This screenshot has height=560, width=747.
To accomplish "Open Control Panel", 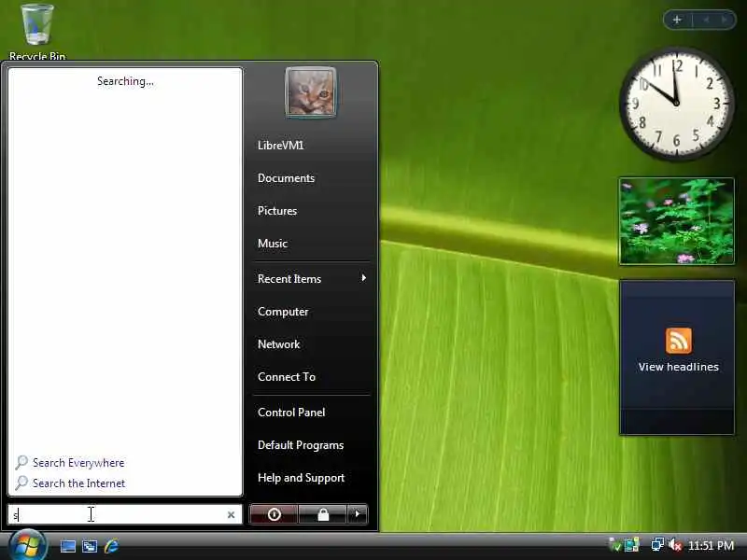I will [291, 413].
